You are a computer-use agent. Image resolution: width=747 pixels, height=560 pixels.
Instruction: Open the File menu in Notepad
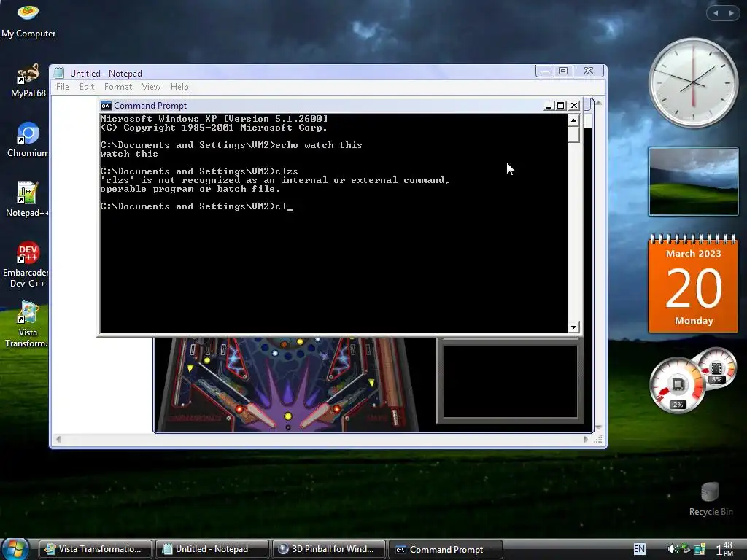[63, 87]
